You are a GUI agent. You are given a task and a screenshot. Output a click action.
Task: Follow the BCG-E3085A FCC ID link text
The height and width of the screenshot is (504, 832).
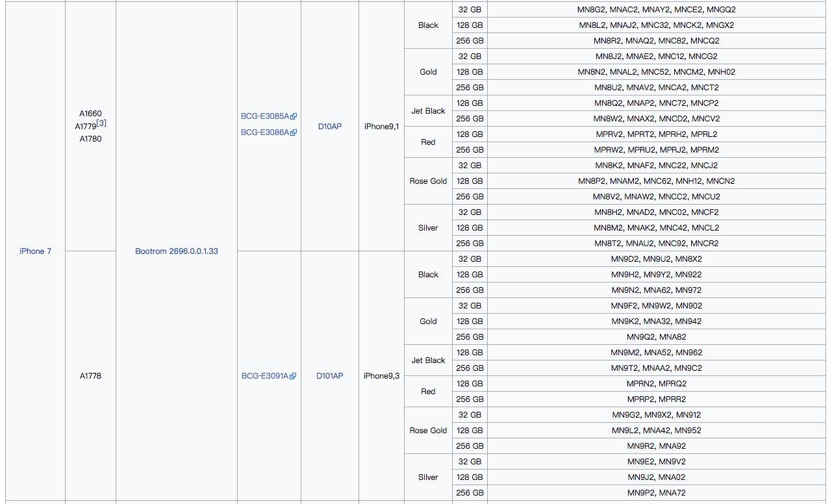tap(264, 116)
